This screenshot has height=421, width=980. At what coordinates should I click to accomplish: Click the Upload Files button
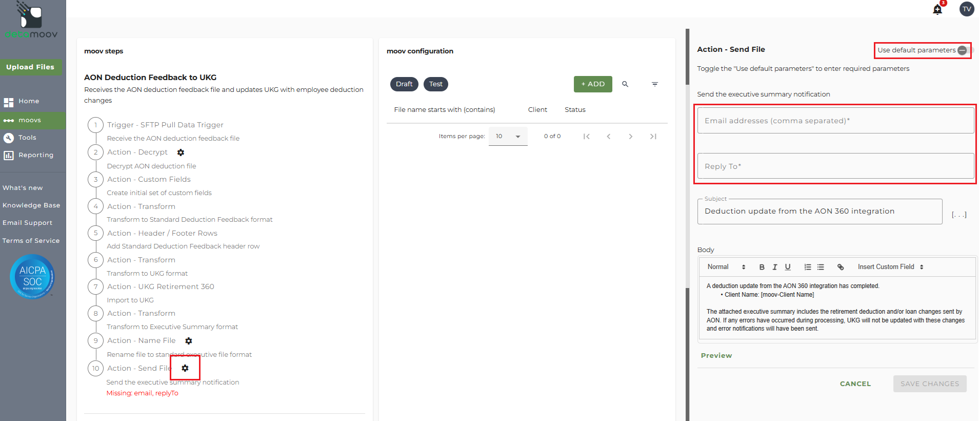tap(30, 67)
